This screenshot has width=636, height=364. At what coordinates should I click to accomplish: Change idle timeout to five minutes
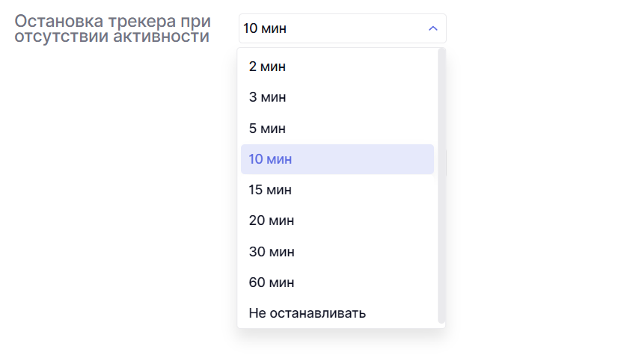coord(337,129)
